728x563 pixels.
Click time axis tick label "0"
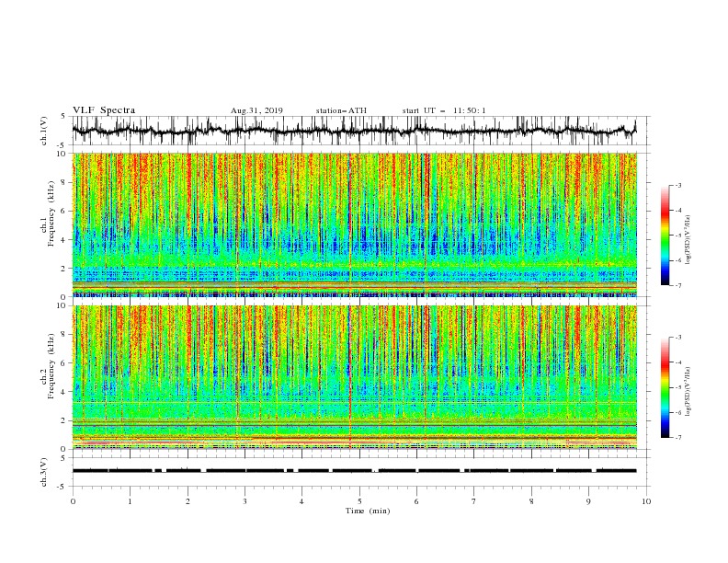(x=73, y=501)
